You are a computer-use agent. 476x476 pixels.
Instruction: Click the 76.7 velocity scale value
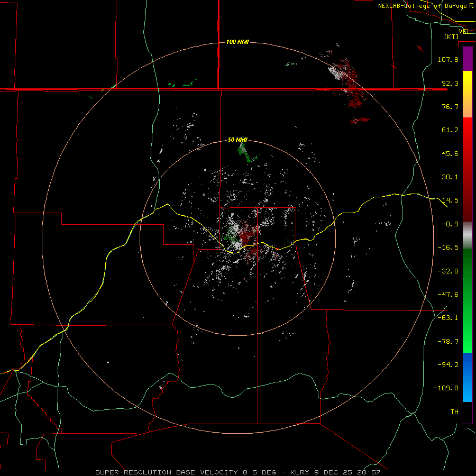pos(450,106)
